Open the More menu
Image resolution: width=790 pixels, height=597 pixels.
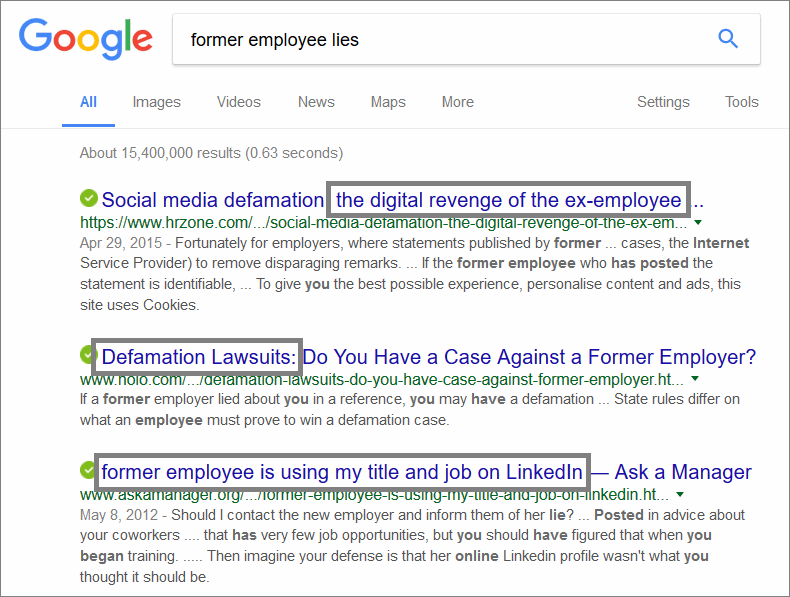point(457,102)
